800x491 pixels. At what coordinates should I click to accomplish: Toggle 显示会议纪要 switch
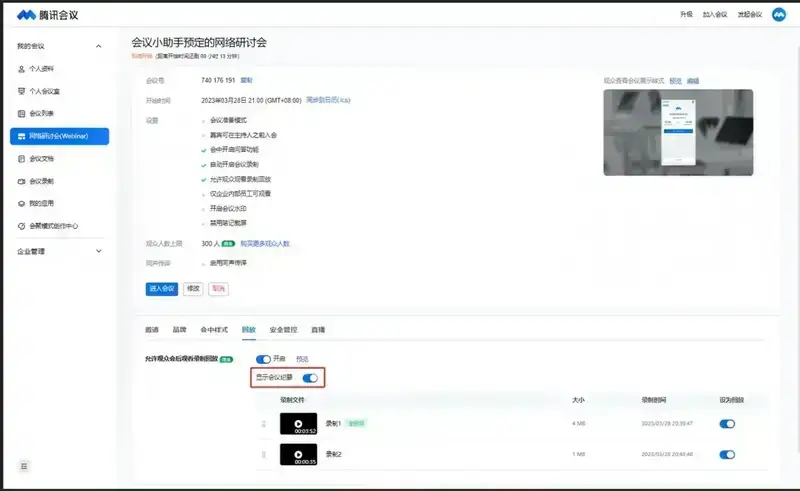pos(310,378)
